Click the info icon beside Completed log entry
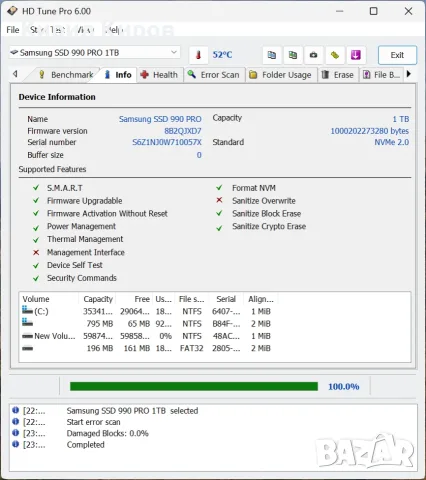426x480 pixels. coord(15,444)
